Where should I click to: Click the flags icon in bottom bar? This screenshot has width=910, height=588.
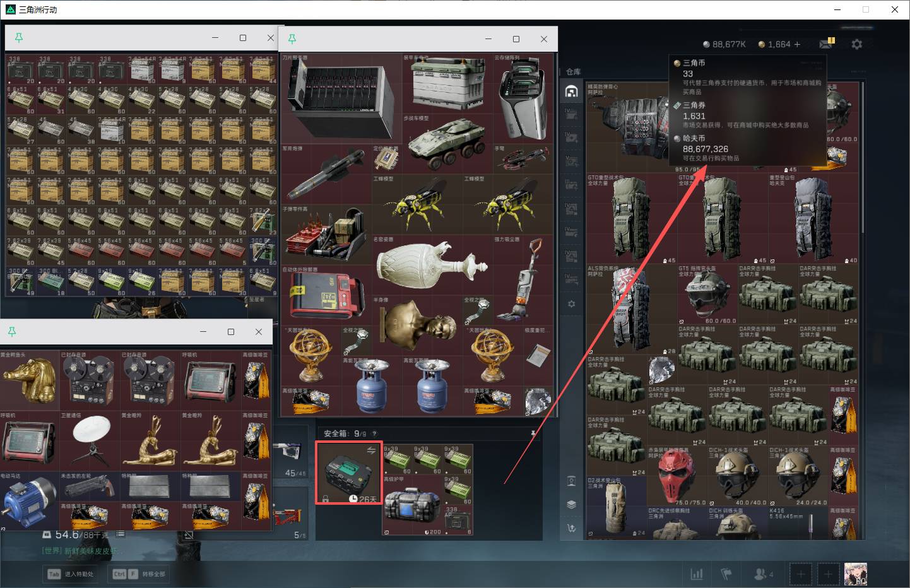coord(726,573)
